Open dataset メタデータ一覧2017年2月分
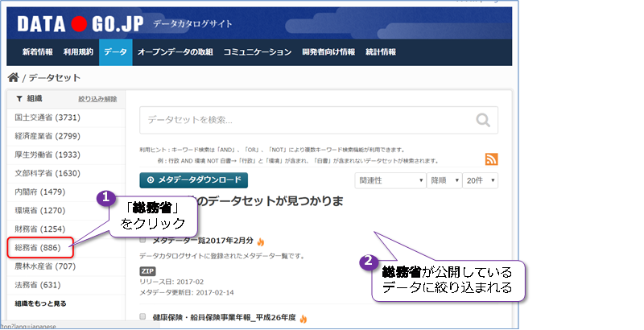The width and height of the screenshot is (644, 330). 203,241
